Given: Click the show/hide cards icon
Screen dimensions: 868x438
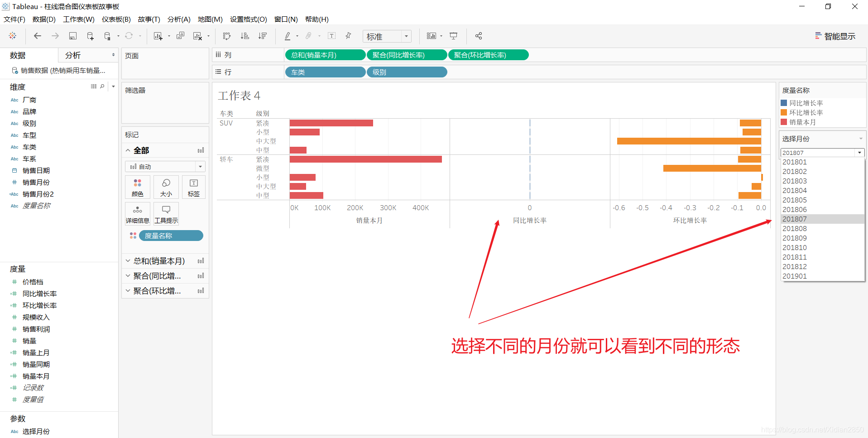Looking at the screenshot, I should (432, 36).
